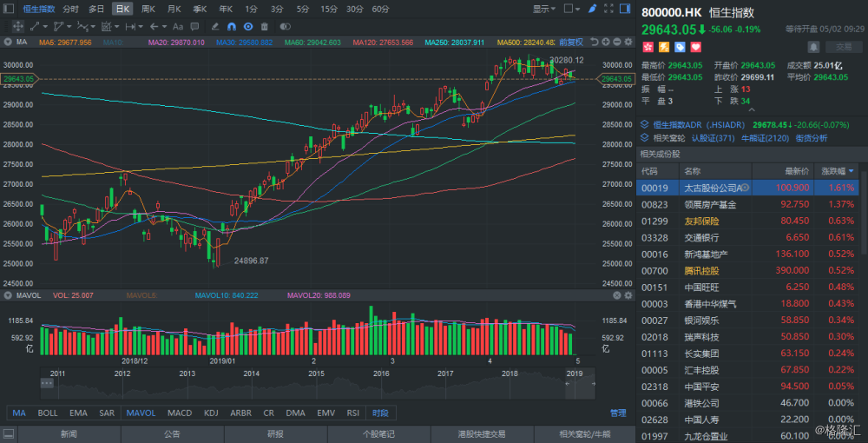Select the trend line drawing tool
The width and height of the screenshot is (868, 443).
[35, 26]
